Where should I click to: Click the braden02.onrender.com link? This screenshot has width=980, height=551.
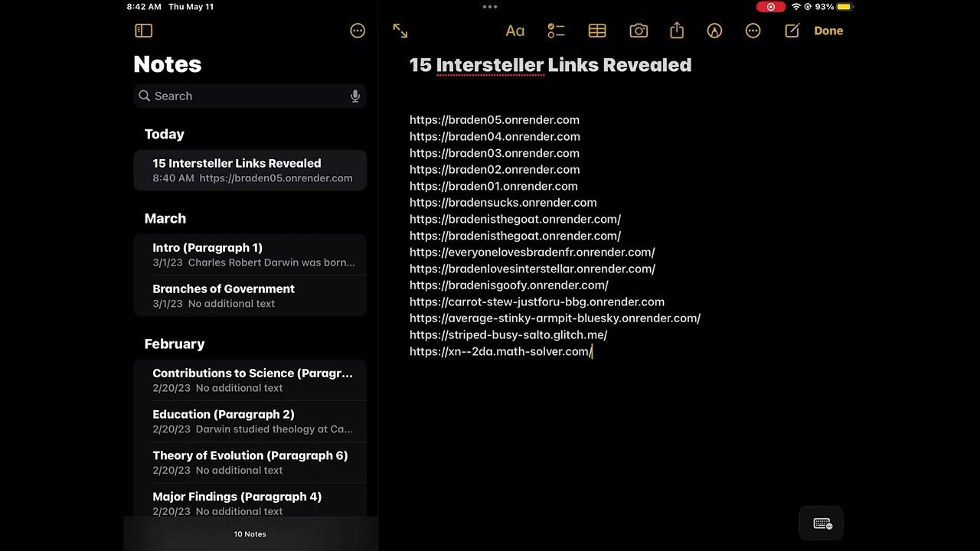click(495, 169)
